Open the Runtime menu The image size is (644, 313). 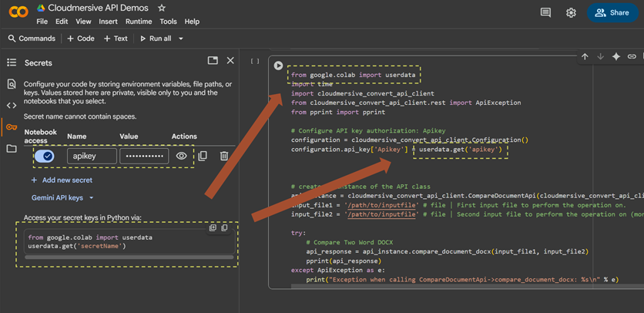139,22
